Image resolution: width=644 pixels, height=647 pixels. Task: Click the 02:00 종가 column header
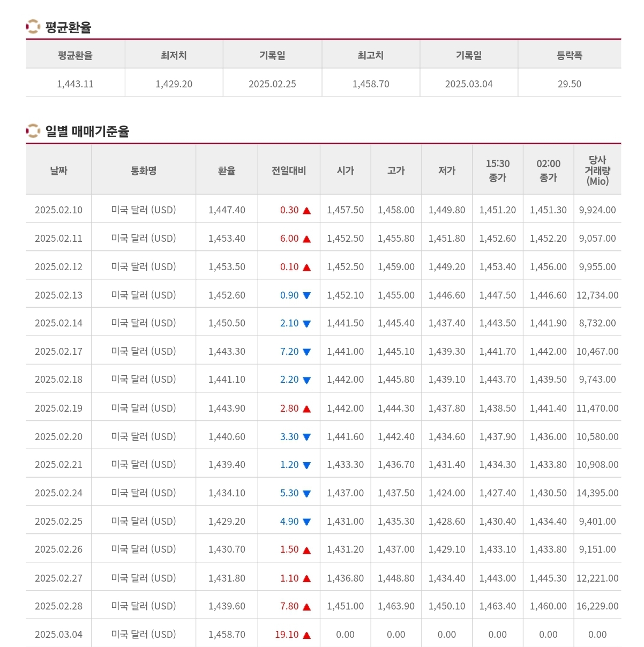point(548,170)
